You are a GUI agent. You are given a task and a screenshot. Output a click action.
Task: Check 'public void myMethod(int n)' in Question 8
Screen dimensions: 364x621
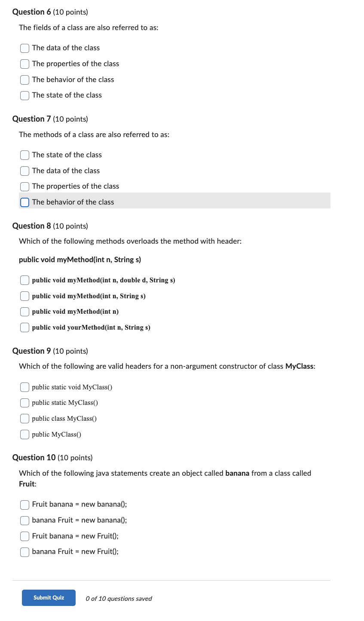point(24,312)
